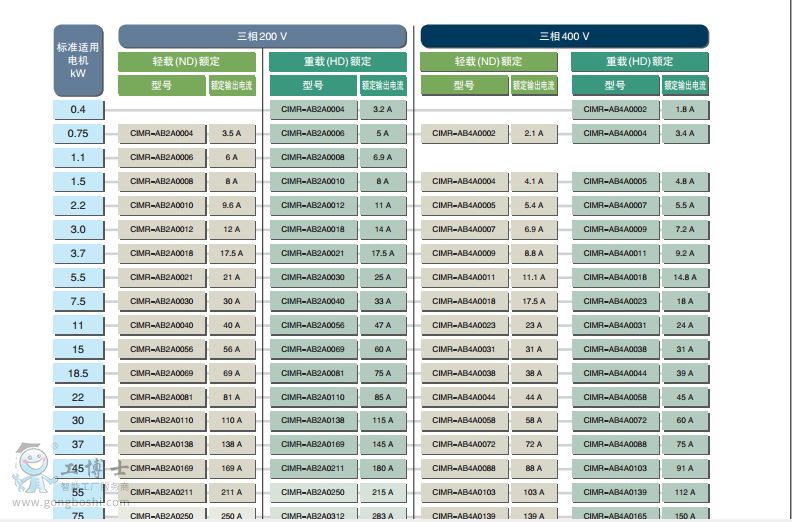Select model CIMR-AB2A0004 in the 0.4 kW row

pyautogui.click(x=313, y=109)
